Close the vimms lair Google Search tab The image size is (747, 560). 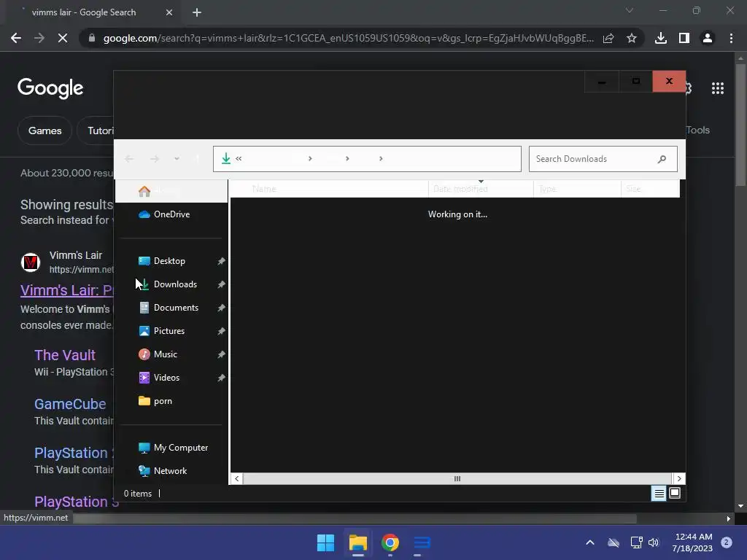(169, 12)
